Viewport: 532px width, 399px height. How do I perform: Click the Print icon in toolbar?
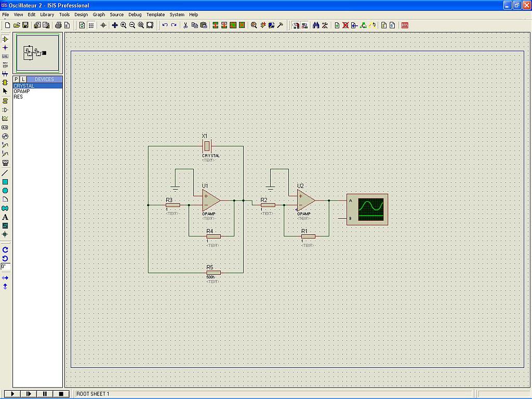(58, 25)
